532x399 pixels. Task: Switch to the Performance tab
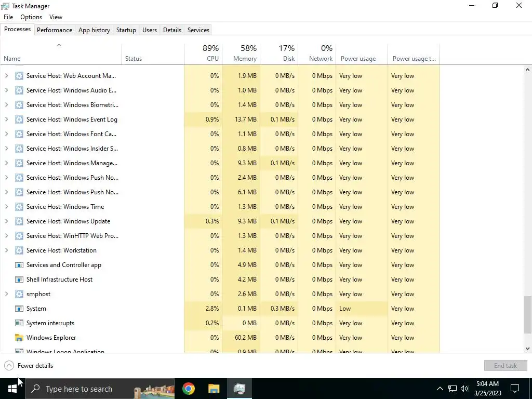click(55, 30)
